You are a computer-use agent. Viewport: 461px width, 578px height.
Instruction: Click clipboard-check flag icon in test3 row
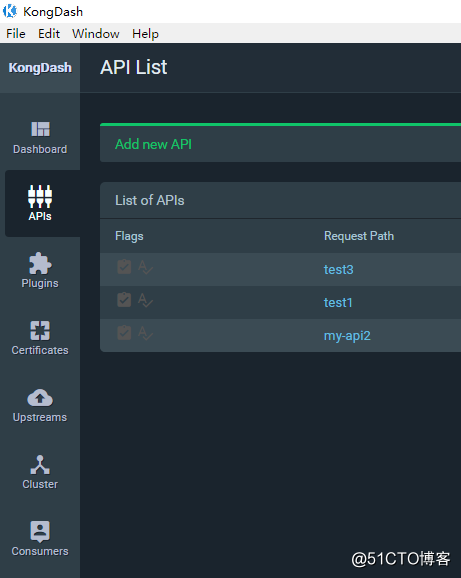[124, 267]
